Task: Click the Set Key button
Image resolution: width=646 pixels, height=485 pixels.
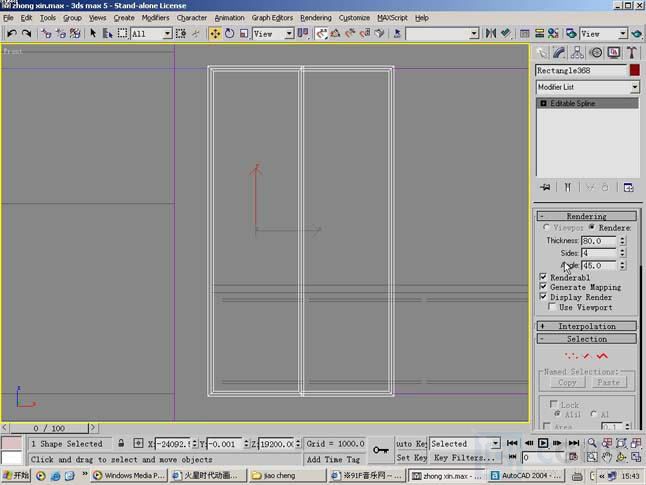Action: coord(411,457)
